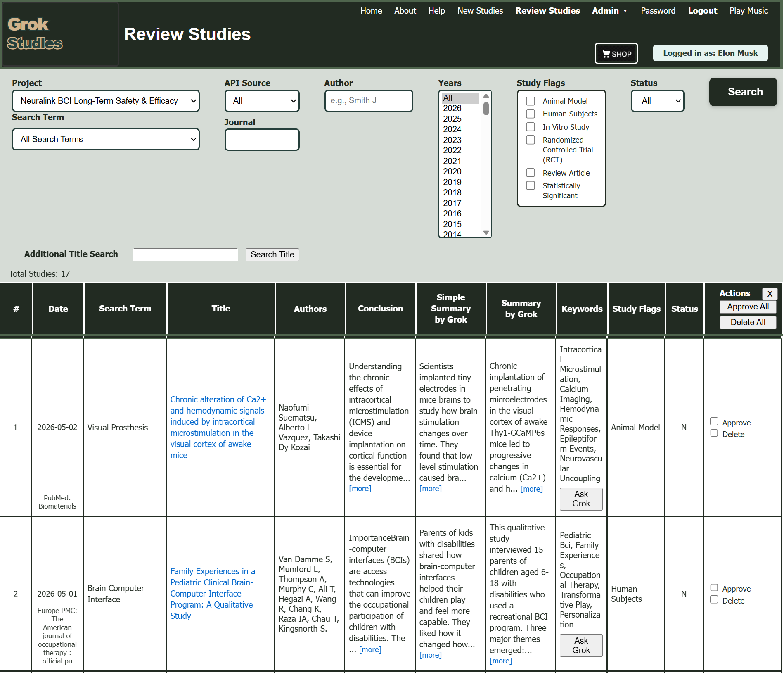The image size is (784, 675).
Task: Click the Keywords column header
Action: (582, 309)
